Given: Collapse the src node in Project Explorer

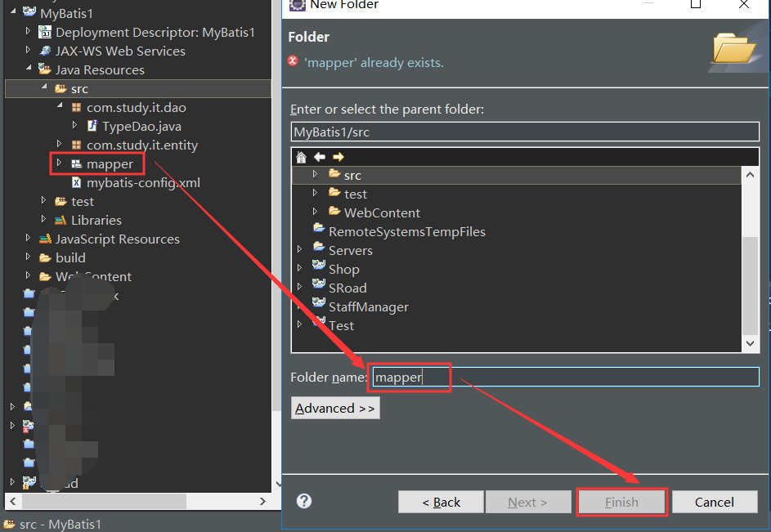Looking at the screenshot, I should [x=44, y=87].
